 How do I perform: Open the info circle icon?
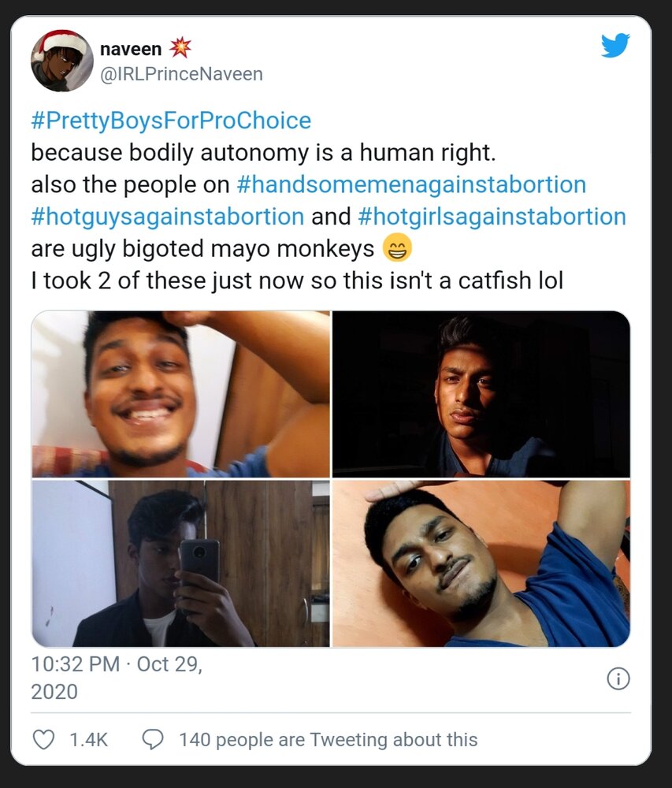[618, 678]
